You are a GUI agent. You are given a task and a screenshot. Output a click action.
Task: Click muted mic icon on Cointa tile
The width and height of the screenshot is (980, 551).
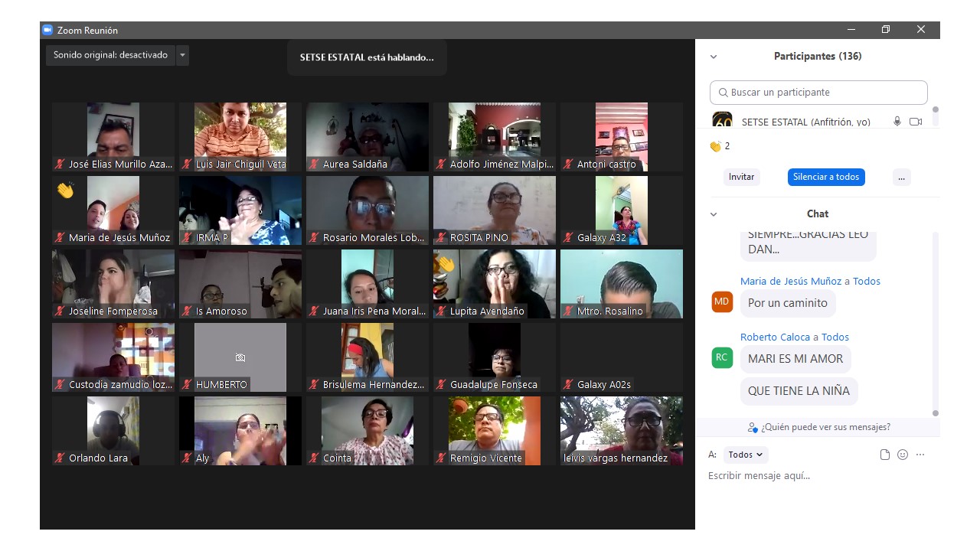[x=314, y=458]
